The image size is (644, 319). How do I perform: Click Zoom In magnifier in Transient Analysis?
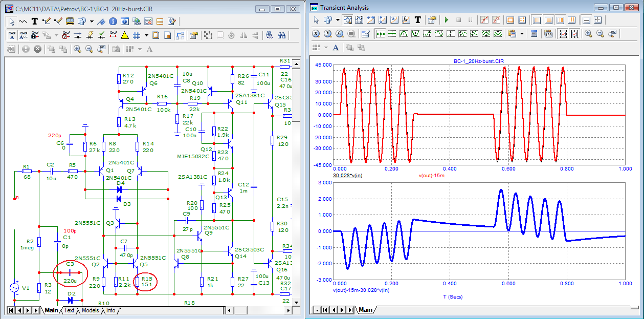click(x=588, y=34)
